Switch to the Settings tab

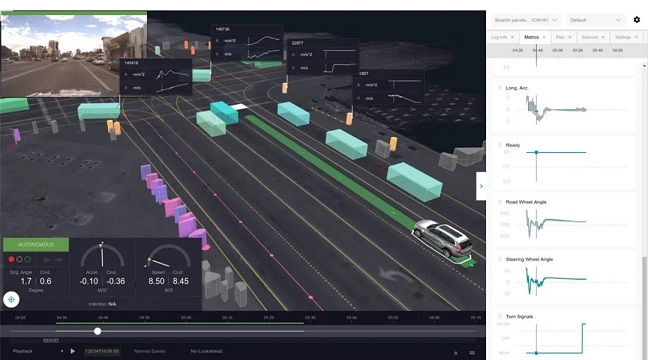[623, 37]
